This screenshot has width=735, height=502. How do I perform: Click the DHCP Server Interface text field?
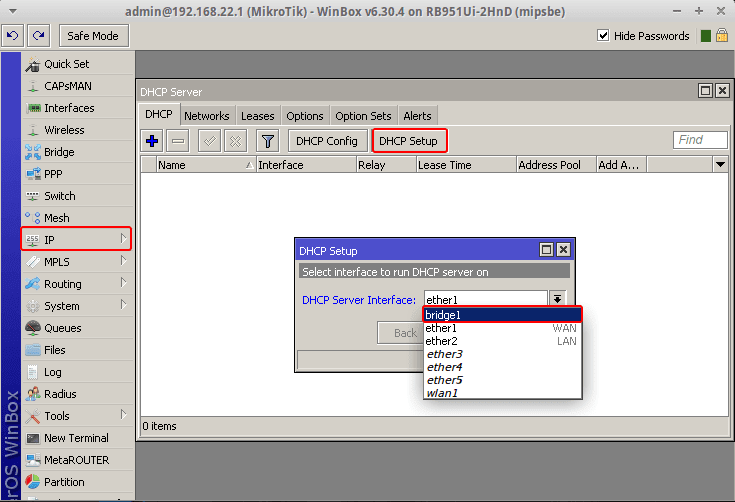tap(486, 299)
